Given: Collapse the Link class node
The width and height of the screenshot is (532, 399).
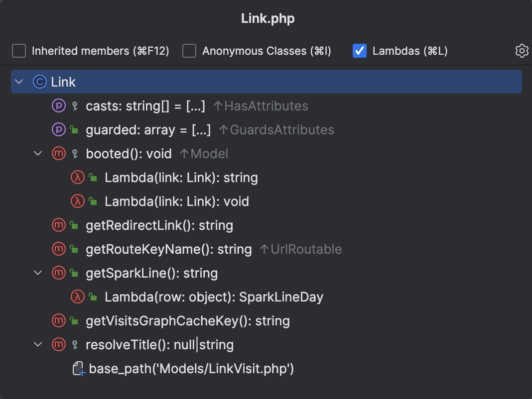Looking at the screenshot, I should tap(19, 81).
